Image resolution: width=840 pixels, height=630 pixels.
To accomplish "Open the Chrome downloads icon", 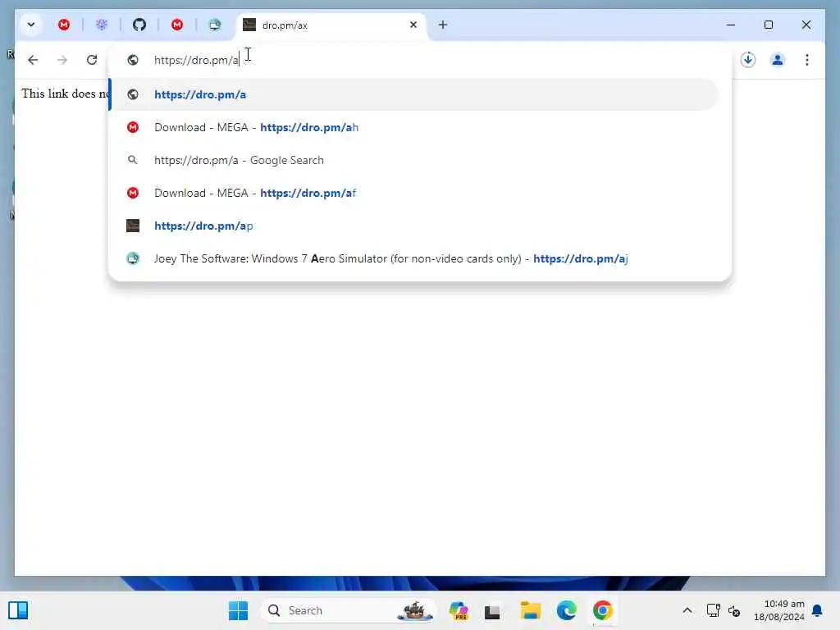I will pos(748,60).
